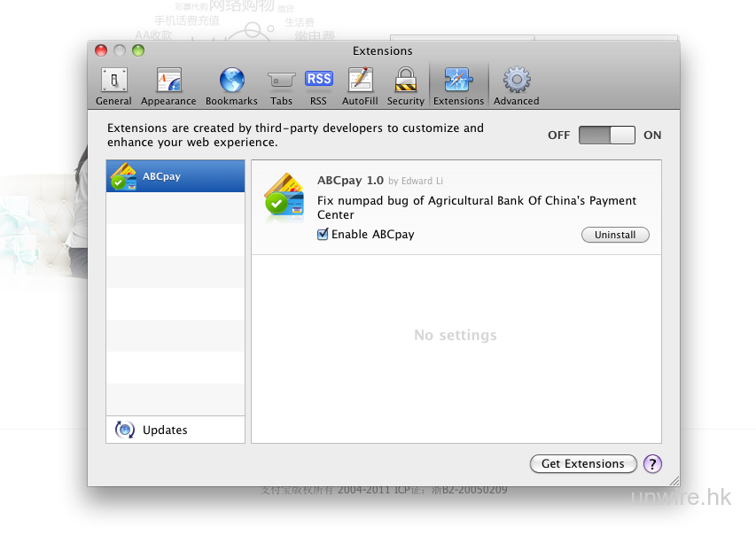Toggle the extensions OFF/ON switch
The width and height of the screenshot is (756, 535).
point(607,136)
